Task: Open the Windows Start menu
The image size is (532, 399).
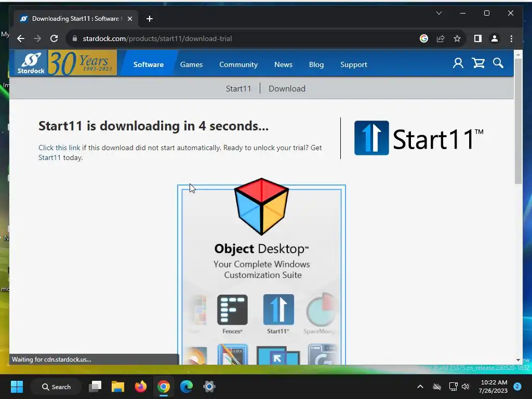Action: click(x=17, y=387)
